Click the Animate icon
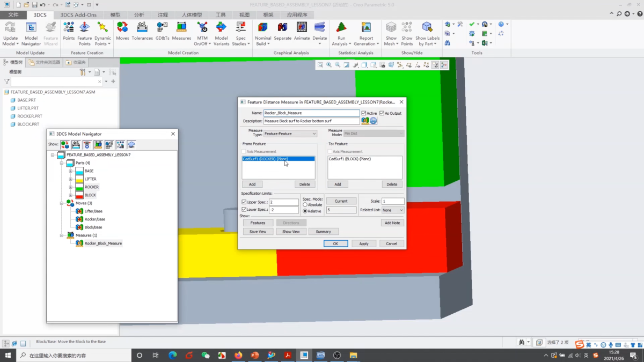 pos(302,27)
